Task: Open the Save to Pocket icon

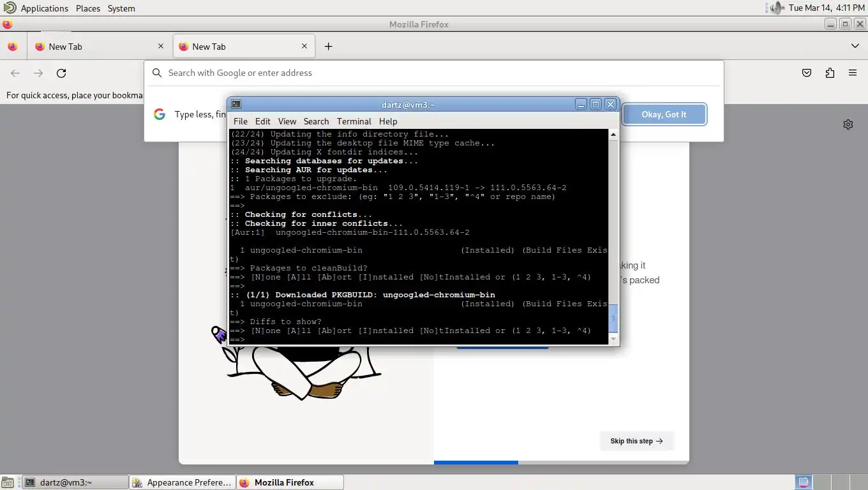Action: click(x=807, y=73)
